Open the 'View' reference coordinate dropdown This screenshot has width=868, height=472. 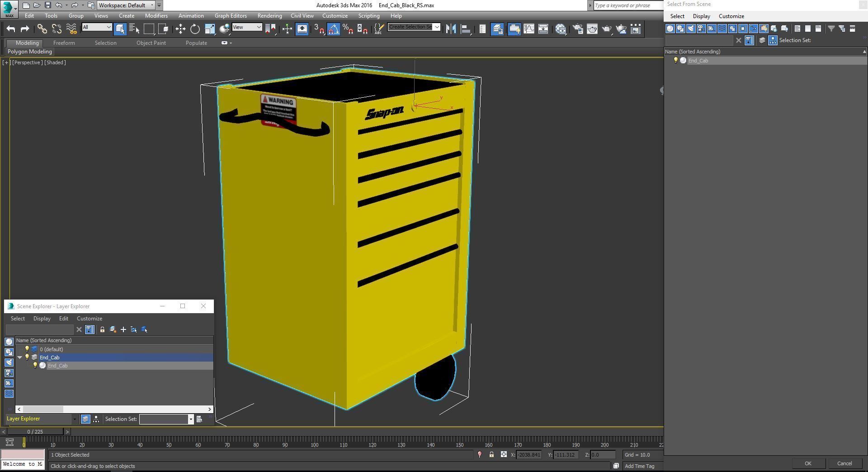click(x=247, y=27)
